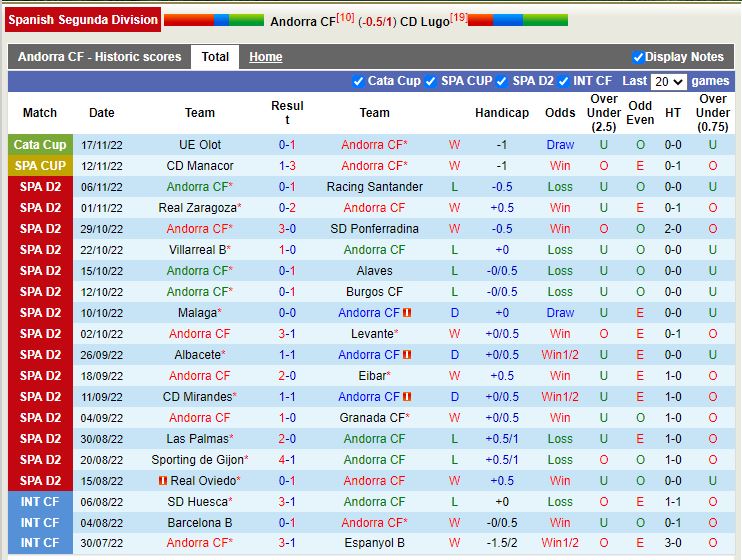The width and height of the screenshot is (742, 560).
Task: Uncheck the SPA CUP filter checkbox
Action: coord(430,81)
